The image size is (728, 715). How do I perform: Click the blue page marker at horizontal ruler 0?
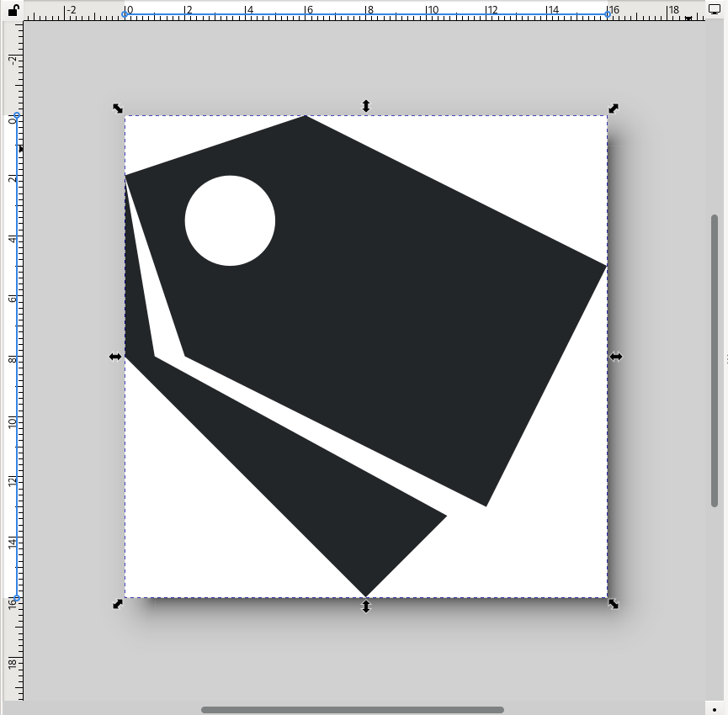click(125, 14)
